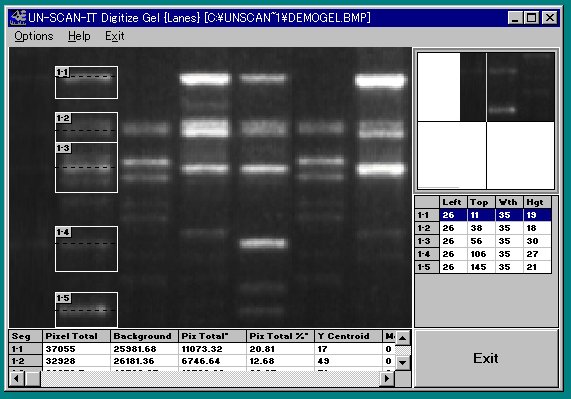Select row header 1-1 in position table

coord(427,215)
